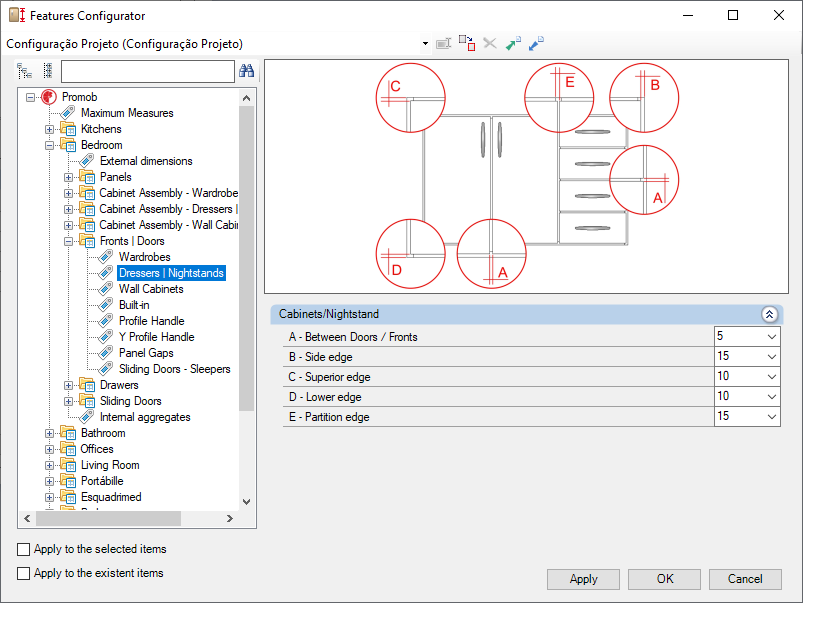The width and height of the screenshot is (820, 619).
Task: Click the tree horizontal scrollbar right arrow
Action: (x=230, y=519)
